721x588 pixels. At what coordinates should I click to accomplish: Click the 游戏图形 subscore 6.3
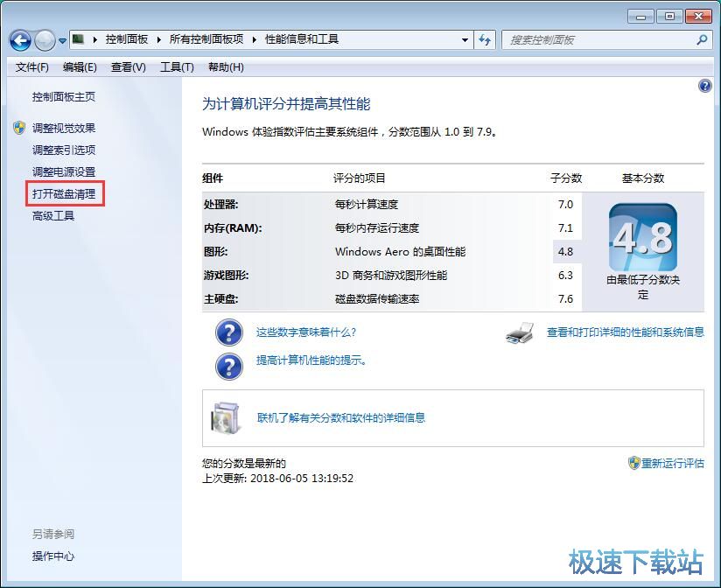[565, 276]
